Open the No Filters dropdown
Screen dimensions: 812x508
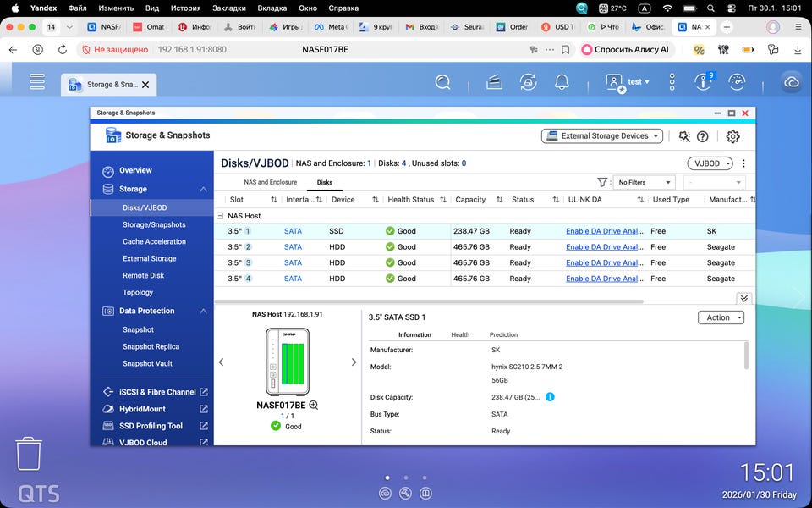coord(645,182)
